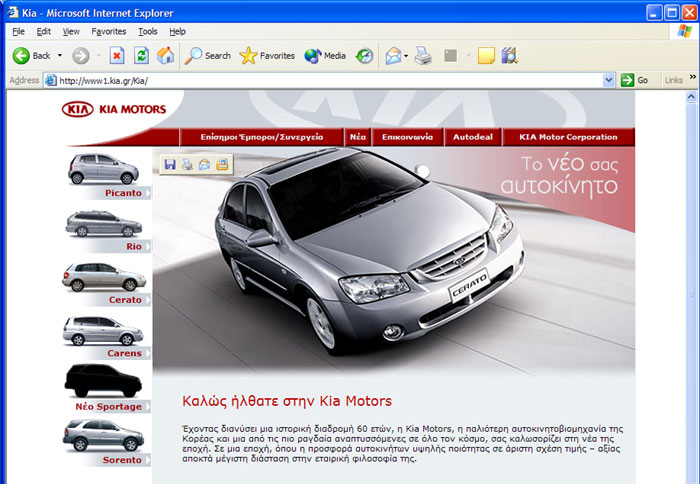700x484 pixels.
Task: Email the image from the image toolbar
Action: [204, 164]
